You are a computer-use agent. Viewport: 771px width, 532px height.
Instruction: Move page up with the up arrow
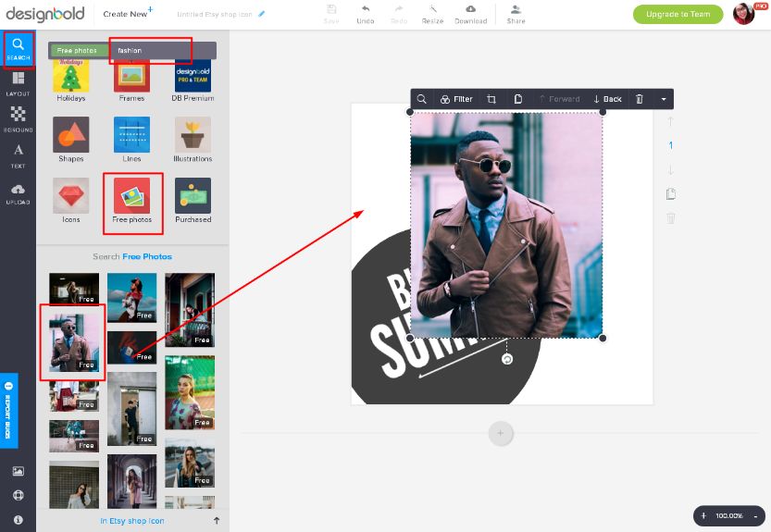[x=670, y=121]
